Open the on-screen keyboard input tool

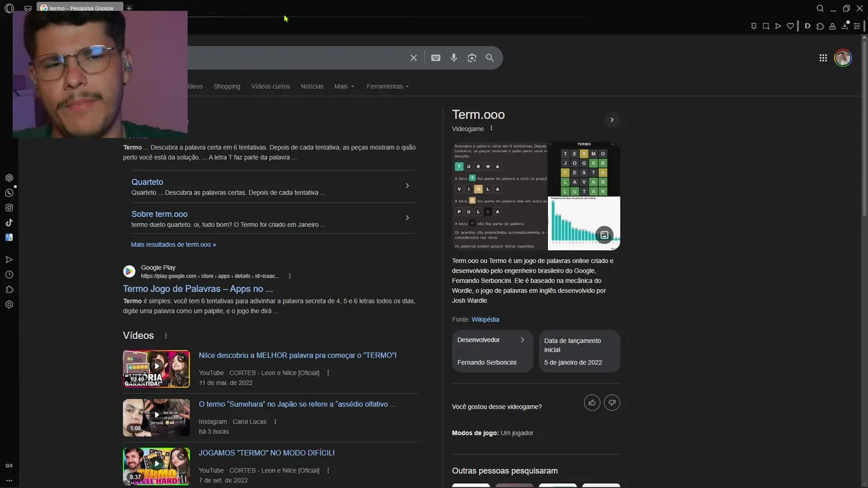(x=436, y=58)
